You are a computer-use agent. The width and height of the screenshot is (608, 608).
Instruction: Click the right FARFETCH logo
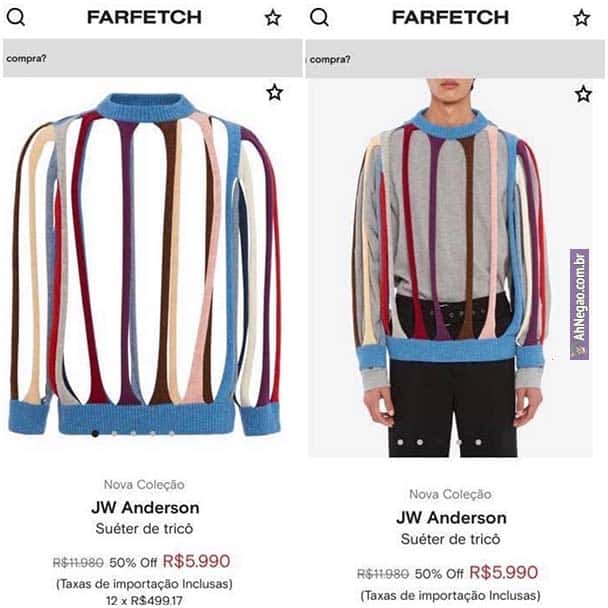point(450,17)
